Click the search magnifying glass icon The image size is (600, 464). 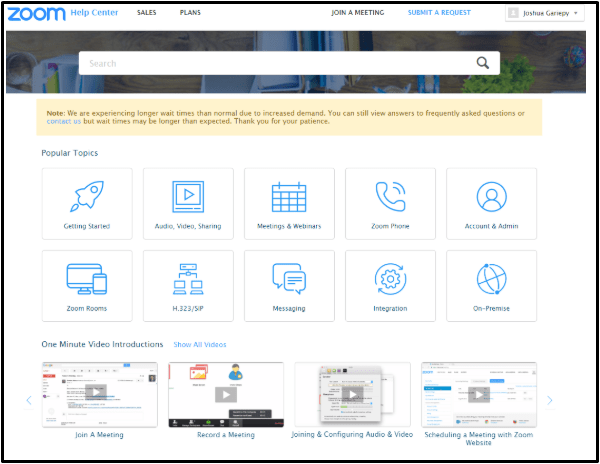click(x=483, y=63)
